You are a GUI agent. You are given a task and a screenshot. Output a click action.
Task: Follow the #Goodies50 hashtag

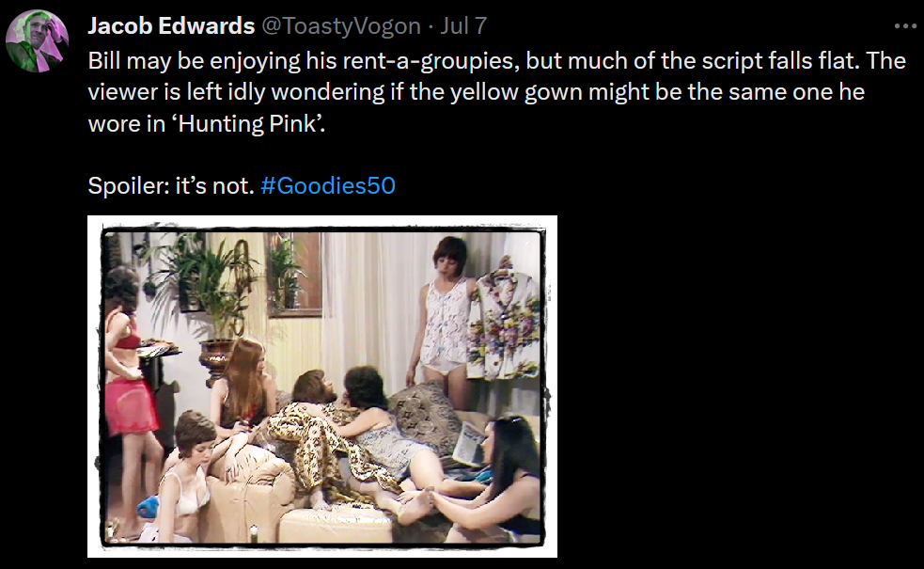tap(328, 185)
